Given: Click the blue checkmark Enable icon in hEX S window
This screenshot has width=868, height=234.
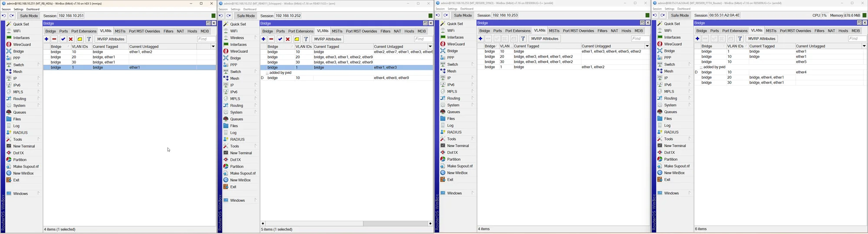Looking at the screenshot, I should pyautogui.click(x=63, y=39).
